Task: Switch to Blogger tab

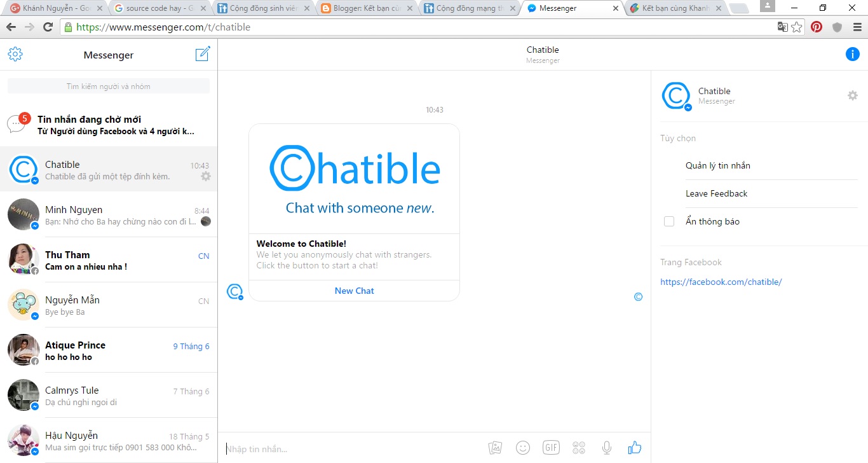Action: click(x=365, y=8)
